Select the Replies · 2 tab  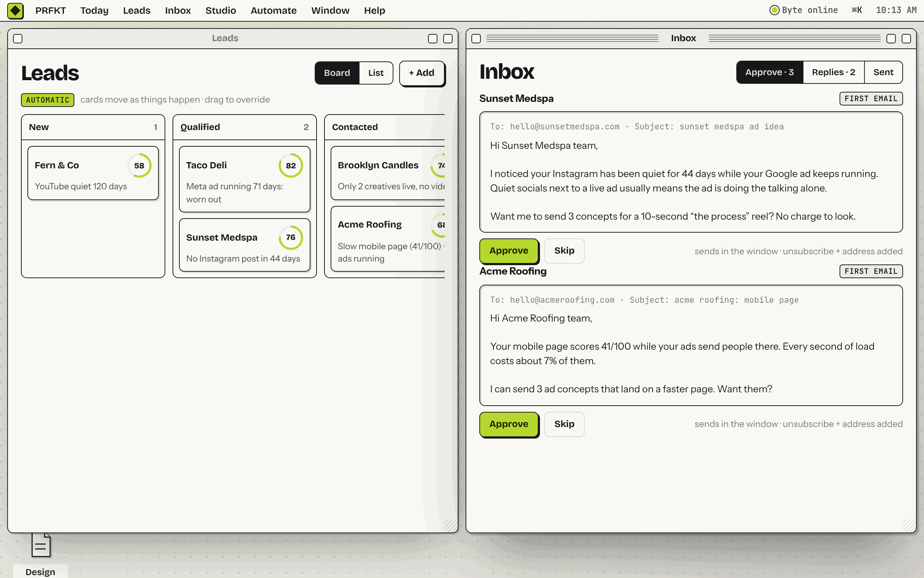(x=833, y=72)
